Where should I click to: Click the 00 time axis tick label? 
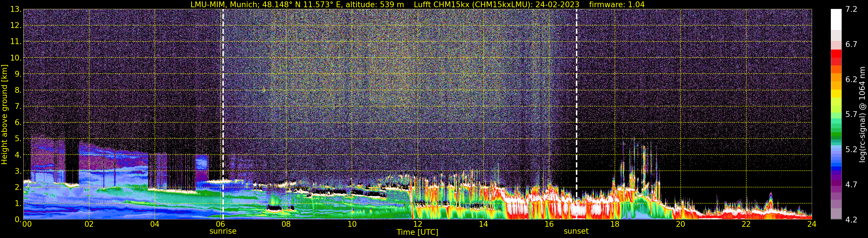click(27, 224)
